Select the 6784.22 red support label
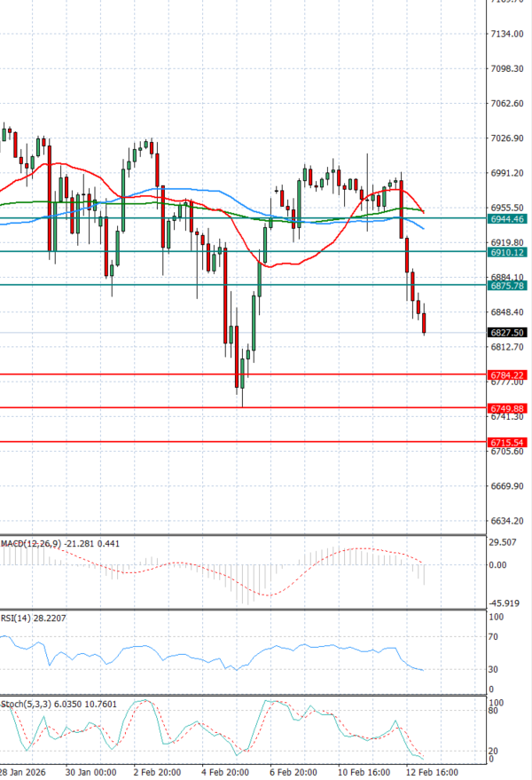This screenshot has width=532, height=780. click(x=507, y=375)
